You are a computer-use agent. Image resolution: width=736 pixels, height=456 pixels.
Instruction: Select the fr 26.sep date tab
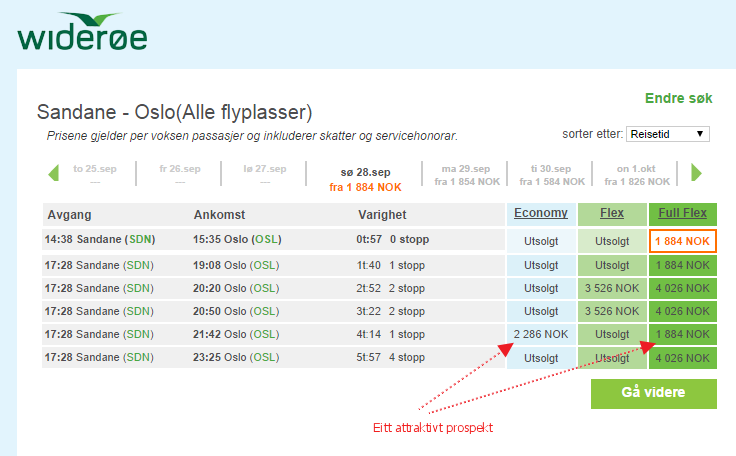pos(180,175)
